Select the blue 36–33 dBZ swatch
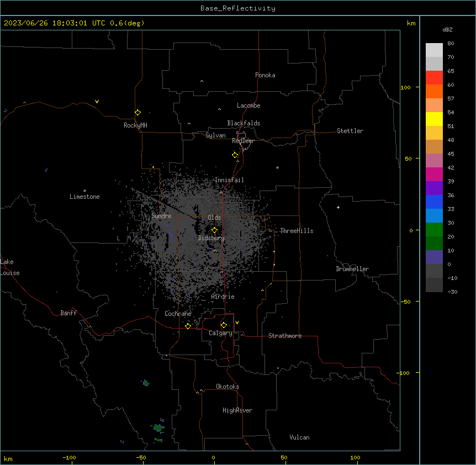Image resolution: width=476 pixels, height=465 pixels. point(434,202)
